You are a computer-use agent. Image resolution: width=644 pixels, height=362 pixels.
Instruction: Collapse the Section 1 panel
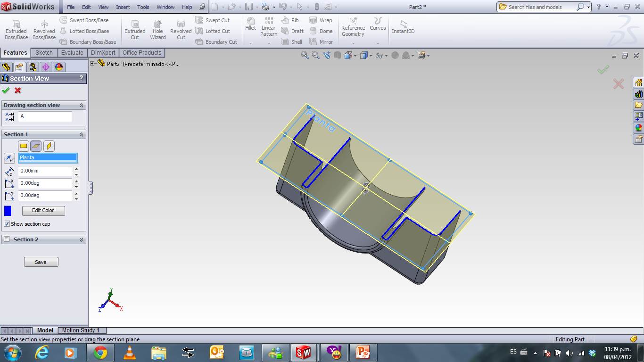click(x=82, y=134)
